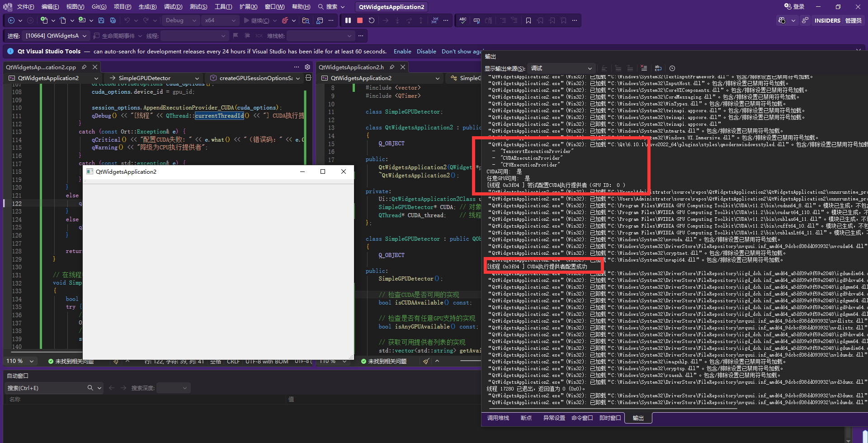868x443 pixels.
Task: Open the 文件(F) menu
Action: point(26,7)
